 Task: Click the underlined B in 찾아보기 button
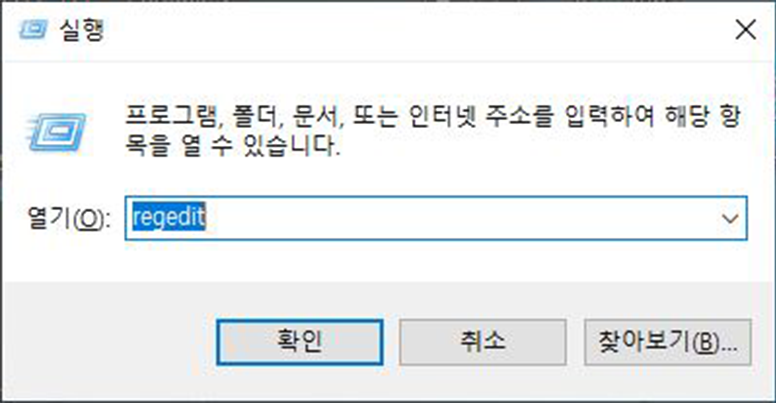708,343
